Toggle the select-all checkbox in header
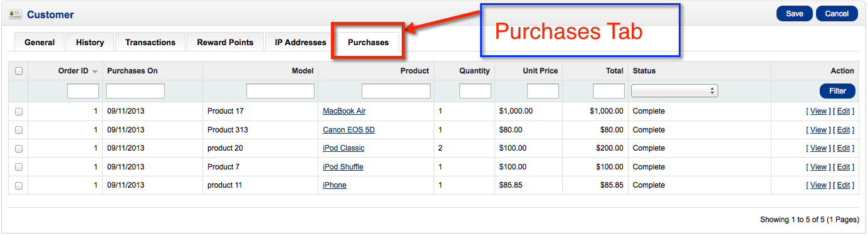 19,71
